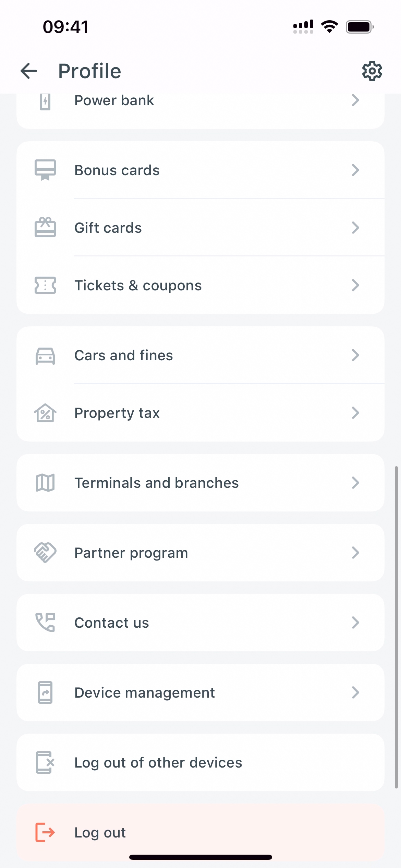Tap the back arrow icon
Image resolution: width=401 pixels, height=868 pixels.
point(29,71)
